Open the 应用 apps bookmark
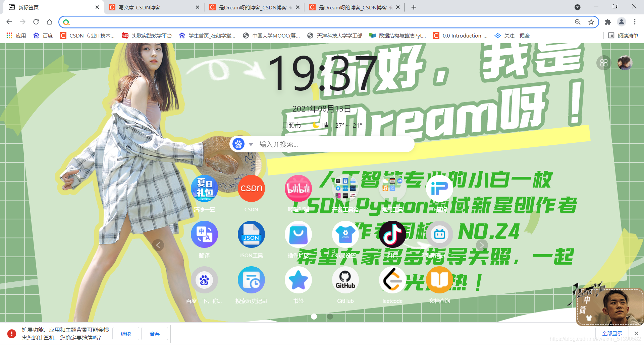 coord(16,36)
